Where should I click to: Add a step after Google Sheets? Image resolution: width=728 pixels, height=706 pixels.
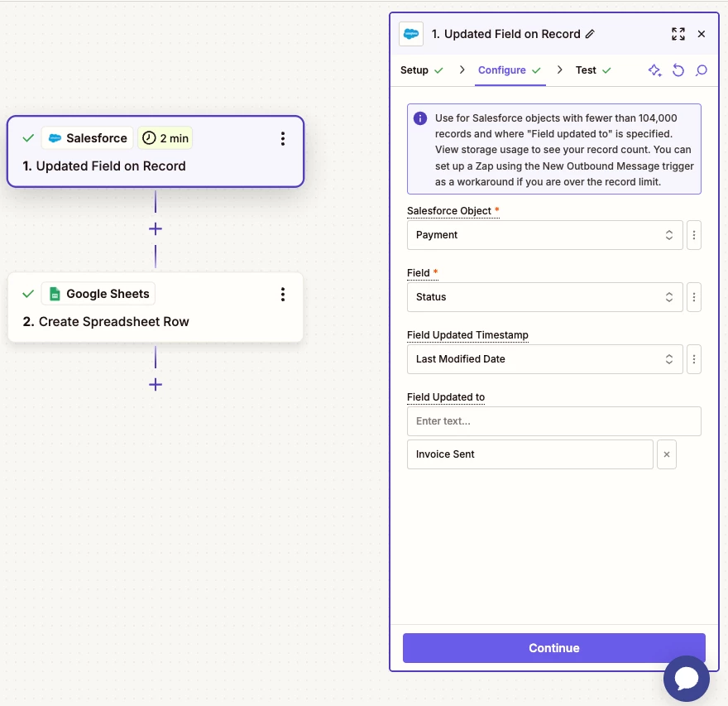(x=156, y=385)
